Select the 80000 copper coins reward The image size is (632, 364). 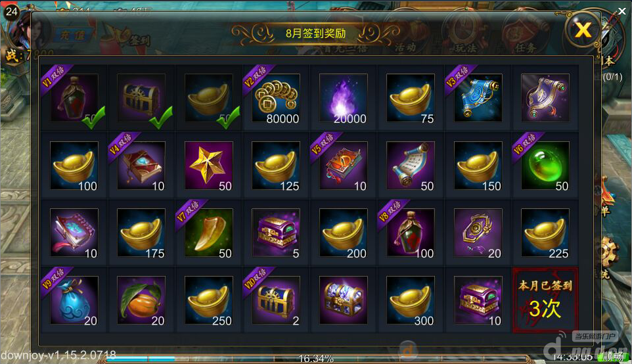coord(276,98)
